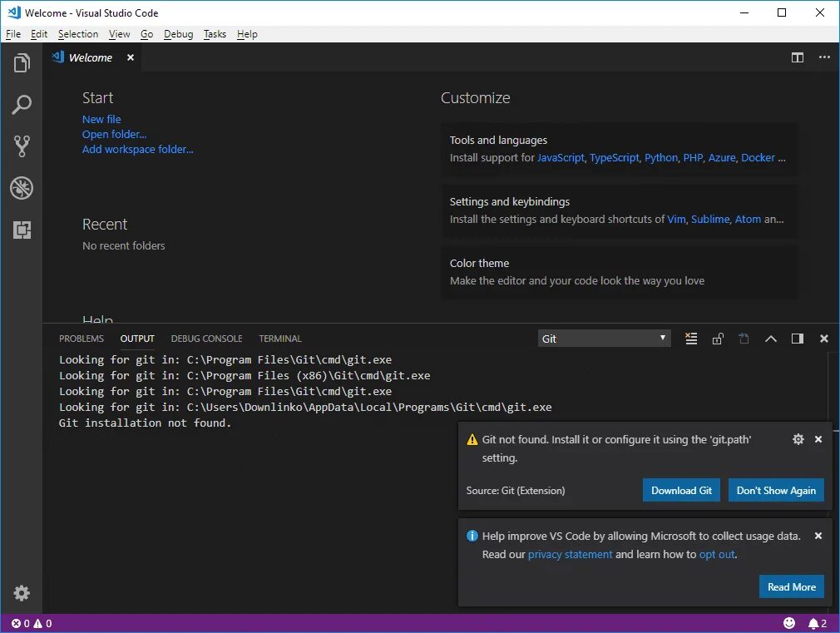Click the New file link
840x633 pixels.
(101, 119)
